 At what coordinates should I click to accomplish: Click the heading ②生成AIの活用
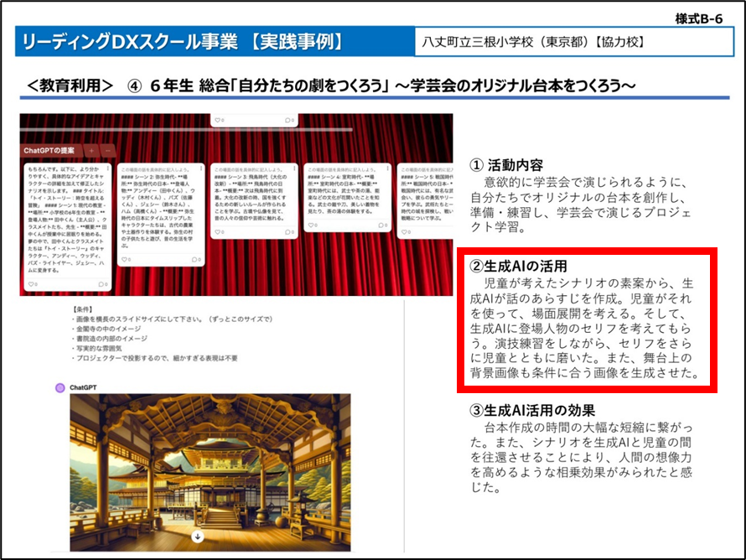click(x=518, y=266)
